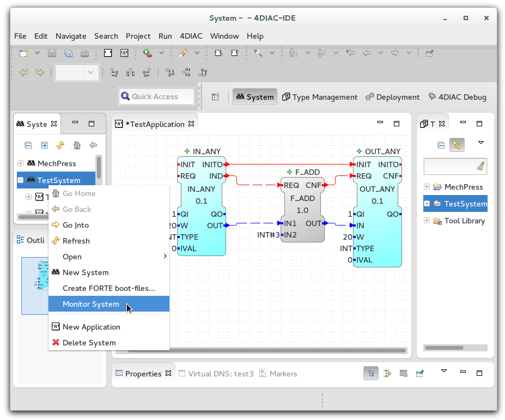Select Monitor System from context menu

[x=90, y=304]
